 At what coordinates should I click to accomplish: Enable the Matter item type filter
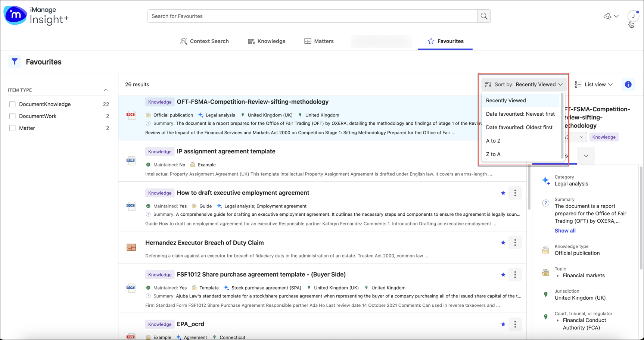coord(12,128)
